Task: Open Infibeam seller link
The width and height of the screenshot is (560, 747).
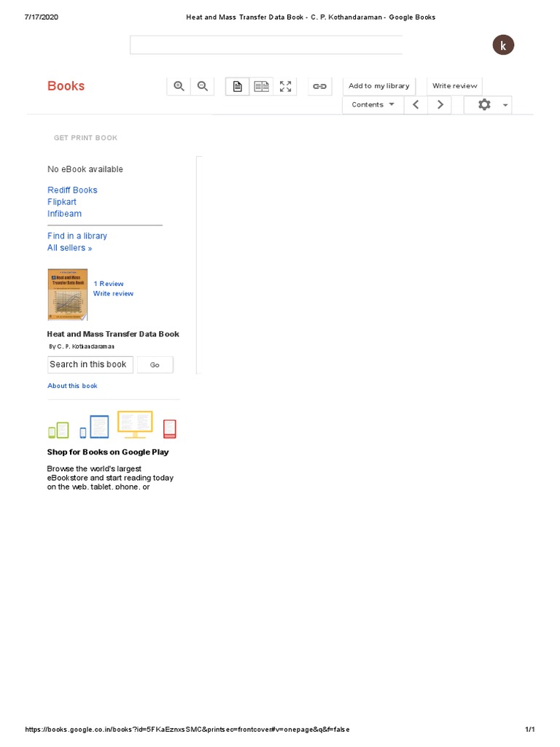Action: (x=64, y=214)
